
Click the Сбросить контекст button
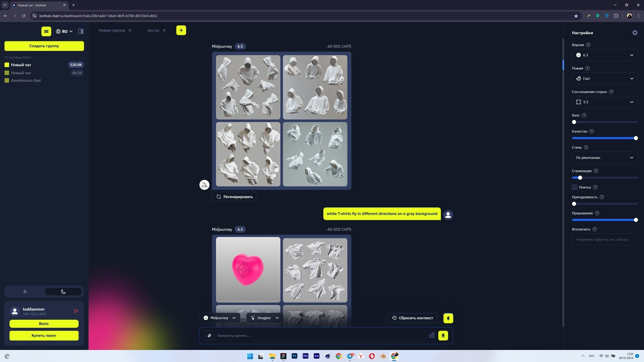tap(412, 318)
